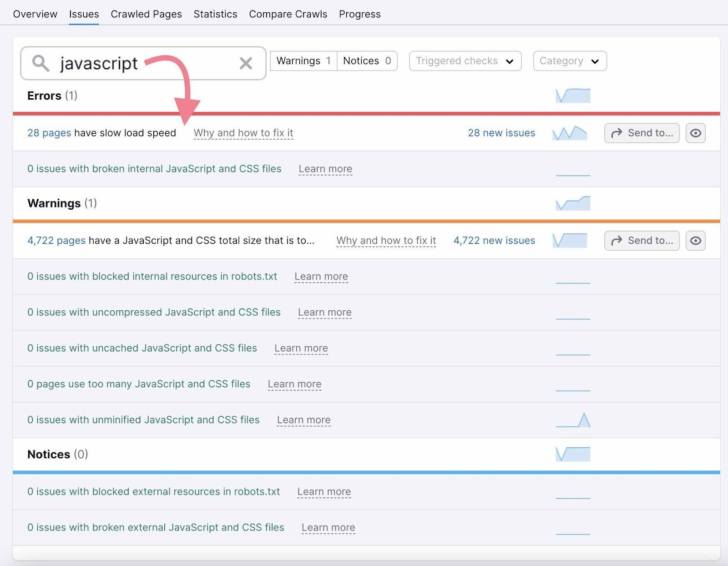Open the 28 pages link

point(49,133)
